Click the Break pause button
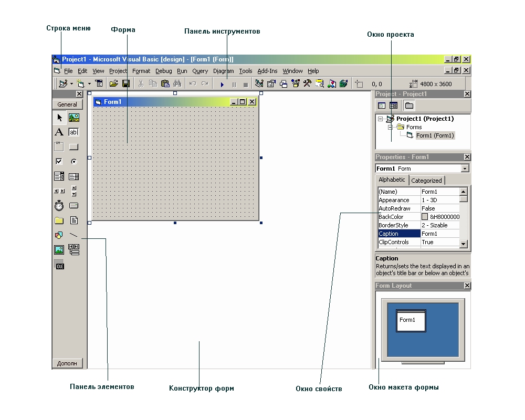Image resolution: width=525 pixels, height=420 pixels. [234, 85]
